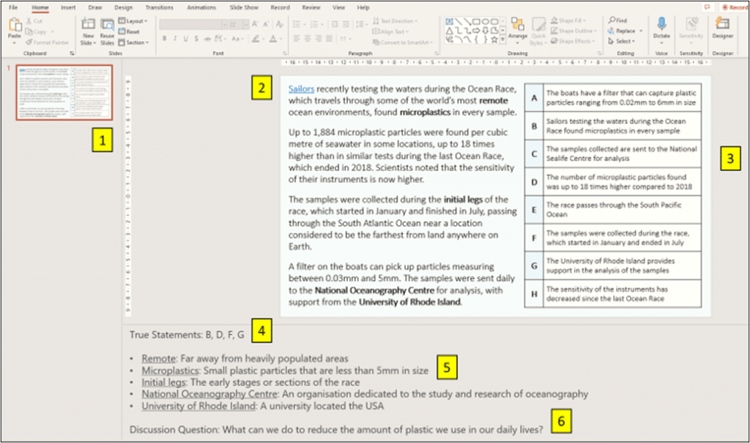Pick the star shape in Drawing gallery
Viewport: 750px width, 443px height.
495,40
